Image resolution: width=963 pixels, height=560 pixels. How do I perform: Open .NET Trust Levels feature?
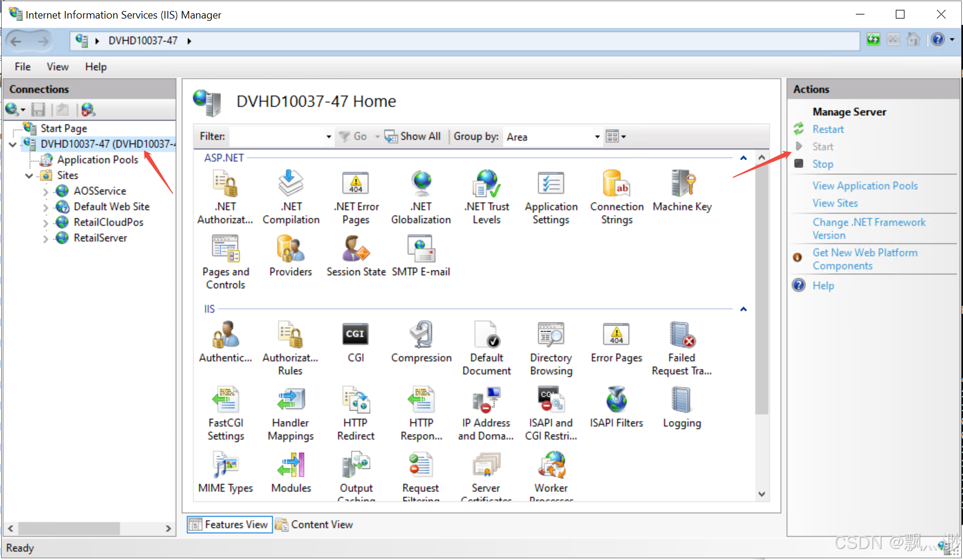(x=487, y=197)
